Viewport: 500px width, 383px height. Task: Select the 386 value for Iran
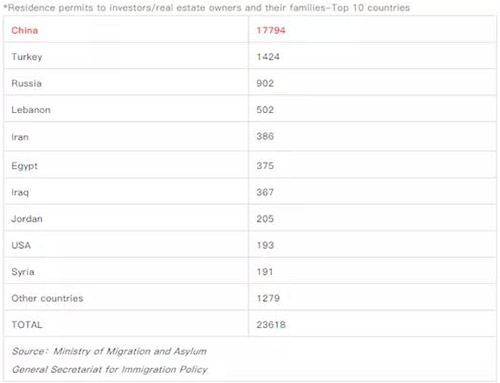pos(265,136)
